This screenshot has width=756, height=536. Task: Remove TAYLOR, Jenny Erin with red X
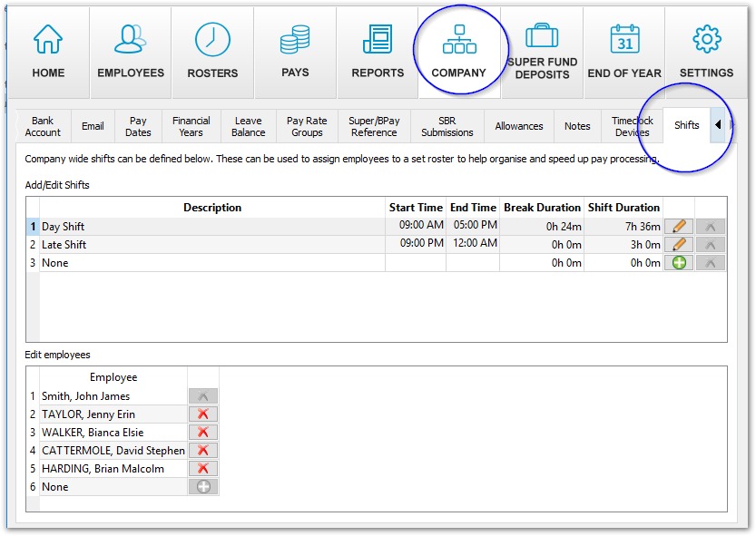[203, 414]
